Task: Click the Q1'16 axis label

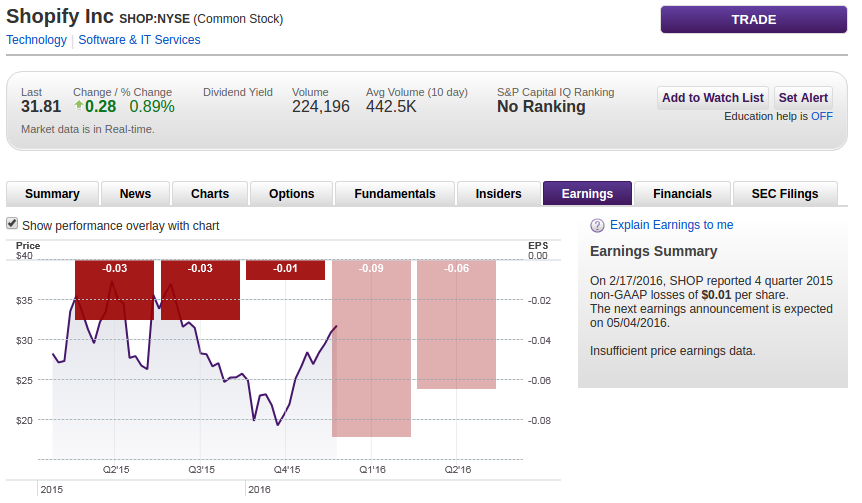Action: tap(372, 469)
